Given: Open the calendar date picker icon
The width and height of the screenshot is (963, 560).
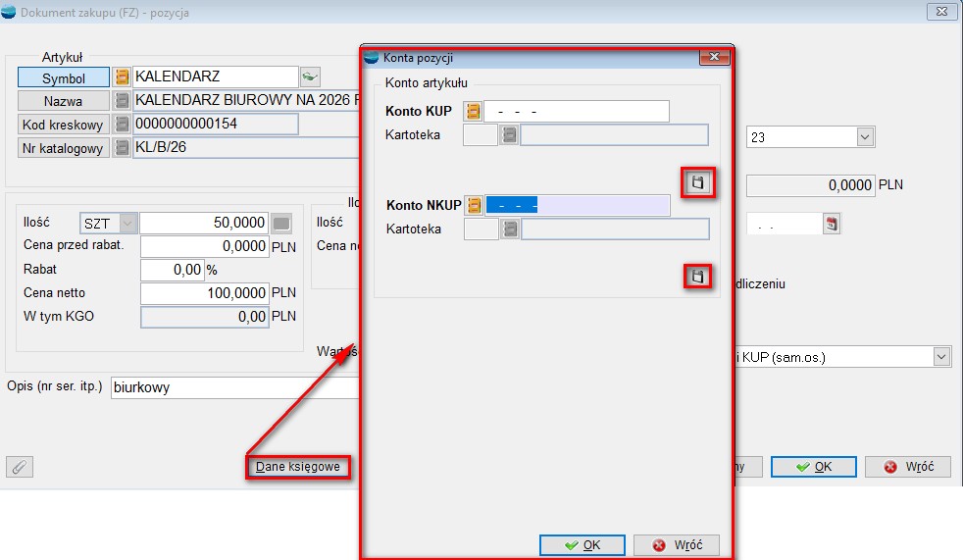Looking at the screenshot, I should click(832, 224).
